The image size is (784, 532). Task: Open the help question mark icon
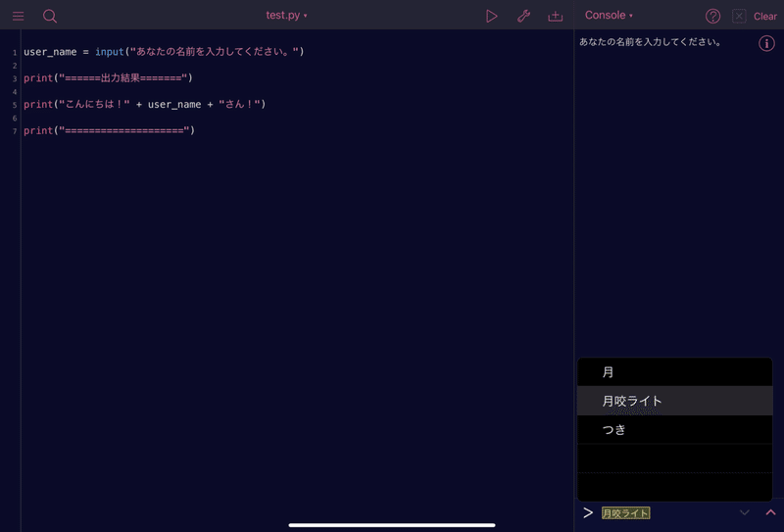[x=712, y=16]
